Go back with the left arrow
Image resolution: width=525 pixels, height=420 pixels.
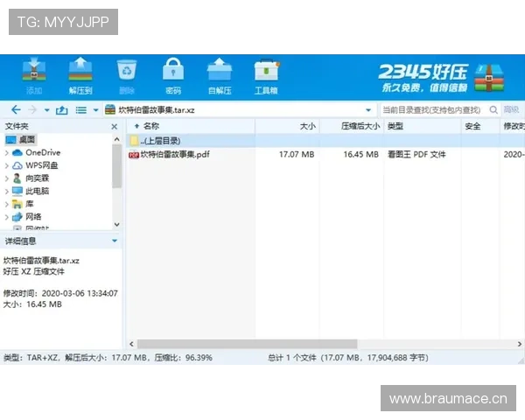click(16, 110)
